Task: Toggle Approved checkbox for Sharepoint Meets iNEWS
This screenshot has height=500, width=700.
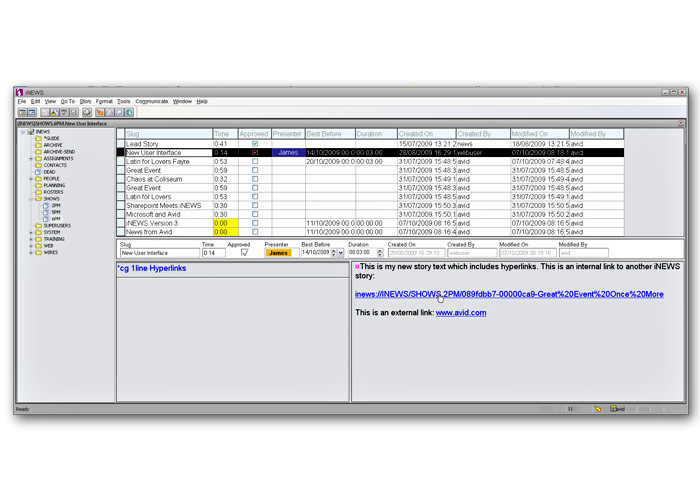Action: pos(255,205)
